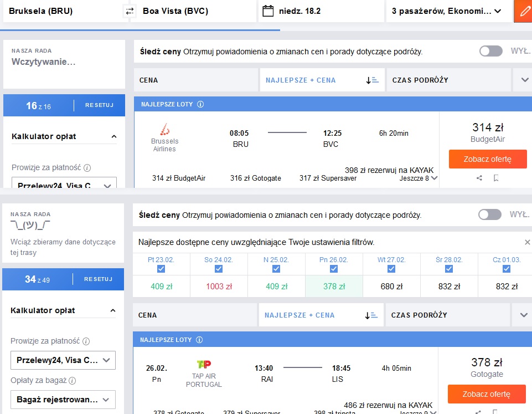This screenshot has height=414, width=532.
Task: Sort by Cena in the upper results
Action: click(x=196, y=80)
